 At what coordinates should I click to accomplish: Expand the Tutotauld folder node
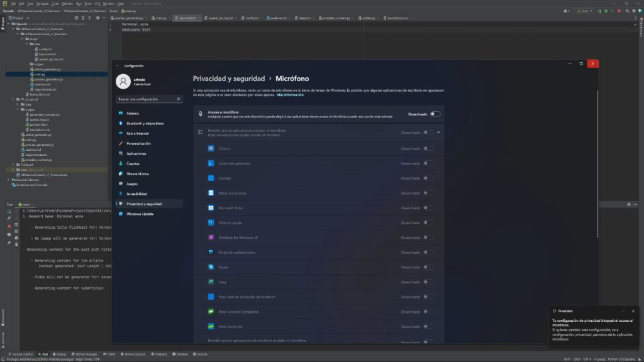(x=13, y=165)
